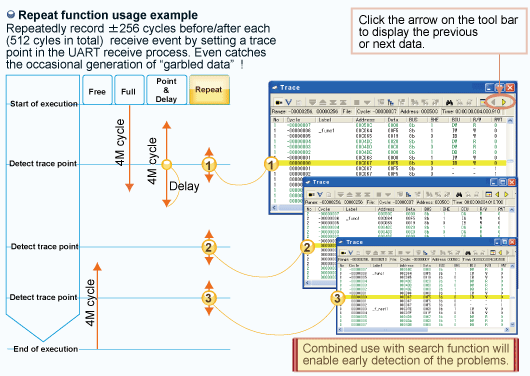Click the yellow next arrow in middle Trace window
This screenshot has height=376, width=530.
point(506,194)
